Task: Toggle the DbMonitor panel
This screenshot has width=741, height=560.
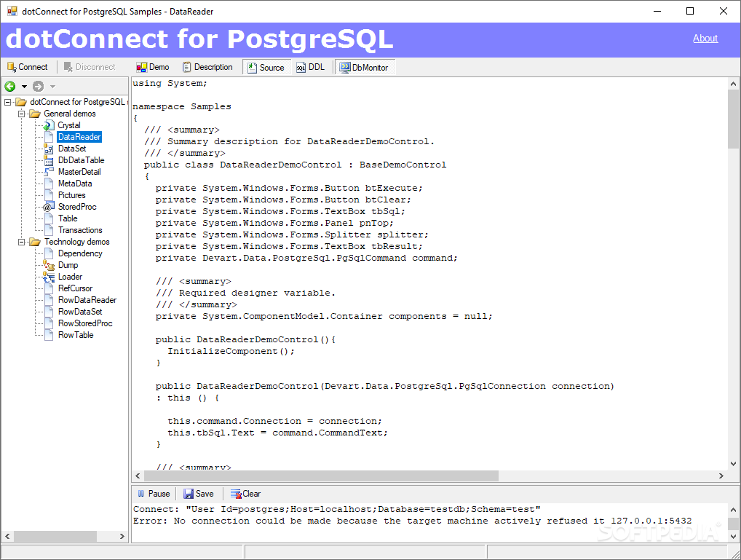Action: (365, 68)
